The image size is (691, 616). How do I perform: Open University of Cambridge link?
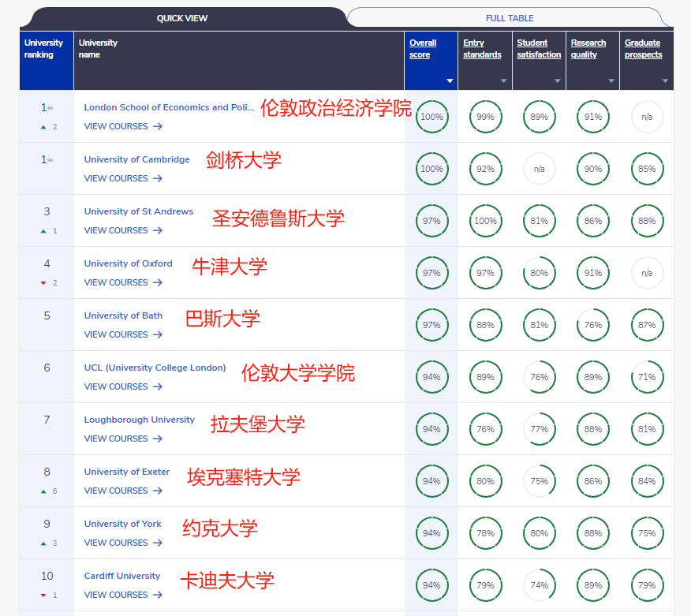click(x=137, y=159)
